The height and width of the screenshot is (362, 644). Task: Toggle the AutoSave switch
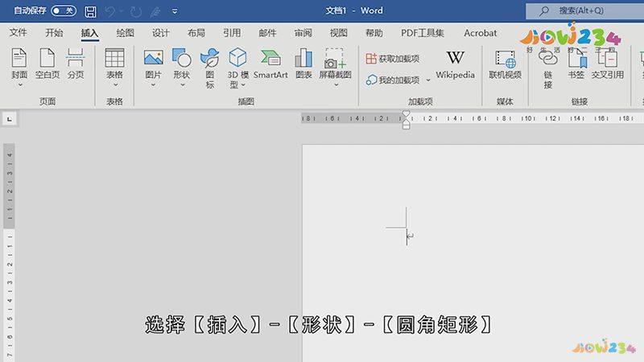pos(64,10)
